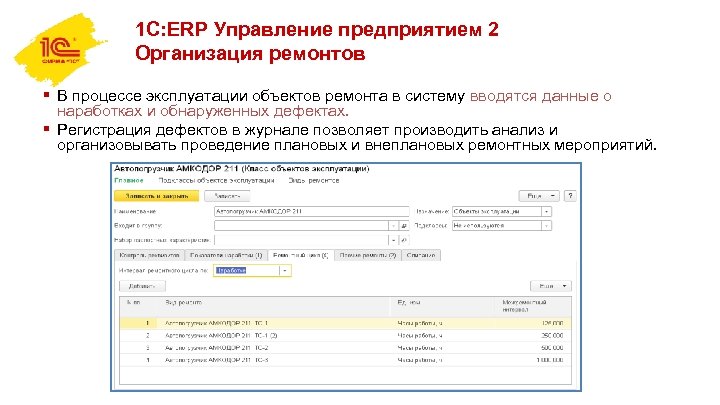Select row 'Автопогрузчик АМКОДОР 211 ТО-2'

[x=346, y=348]
